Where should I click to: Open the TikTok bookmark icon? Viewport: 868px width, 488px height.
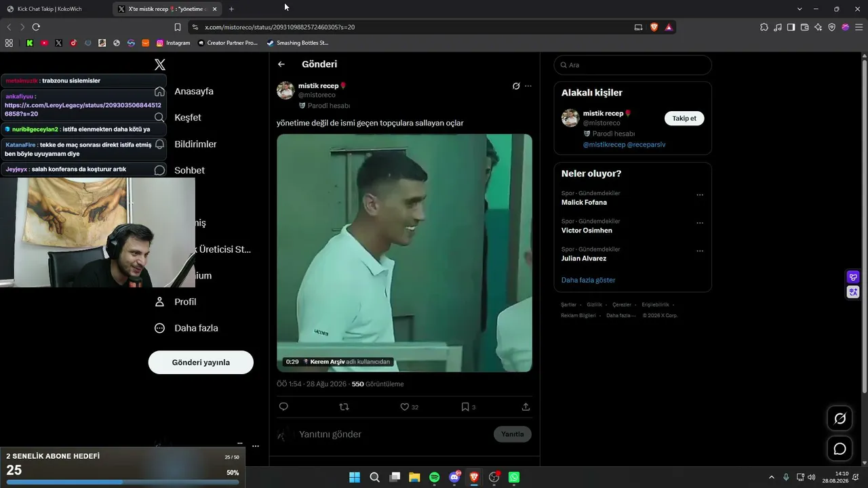(73, 43)
